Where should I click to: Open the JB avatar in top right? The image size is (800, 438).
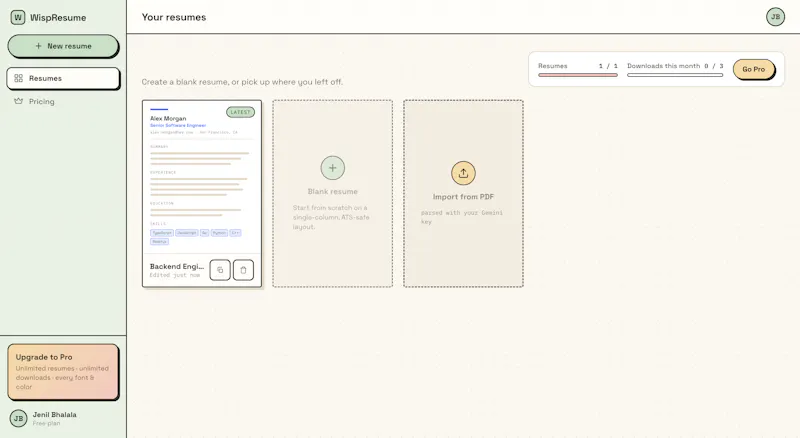coord(775,17)
